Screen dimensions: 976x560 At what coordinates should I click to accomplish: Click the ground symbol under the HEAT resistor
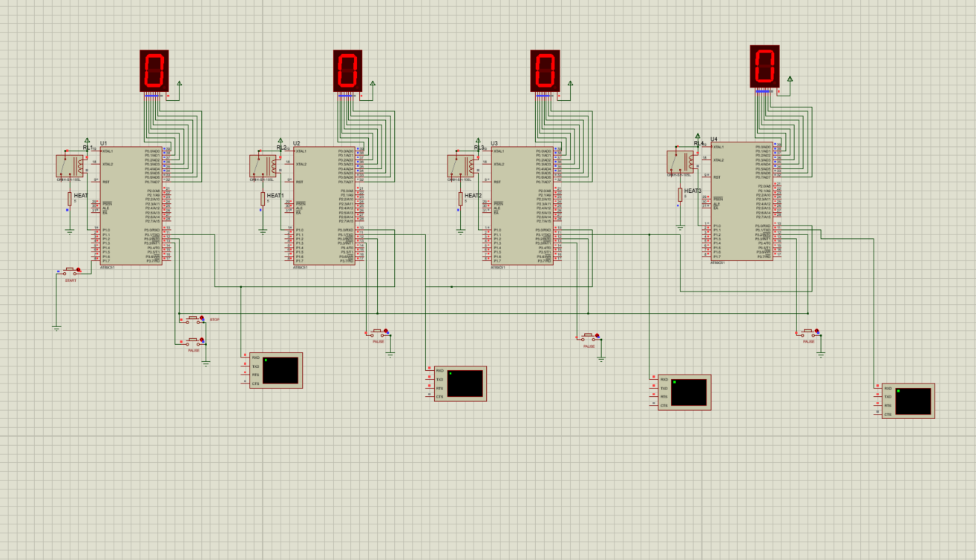(x=70, y=231)
